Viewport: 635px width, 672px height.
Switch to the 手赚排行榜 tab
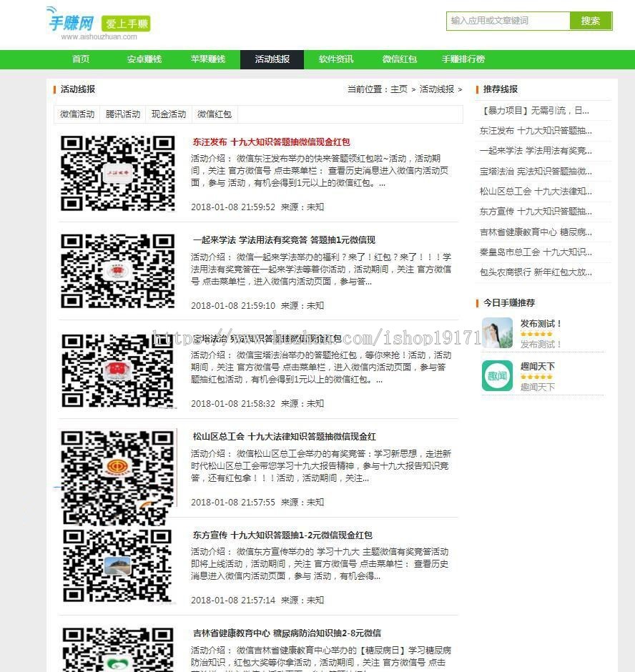pyautogui.click(x=463, y=59)
